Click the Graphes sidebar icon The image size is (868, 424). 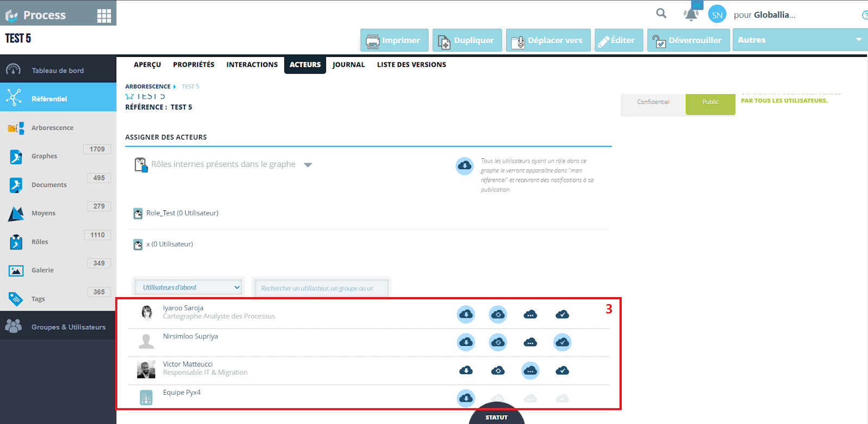pos(16,157)
